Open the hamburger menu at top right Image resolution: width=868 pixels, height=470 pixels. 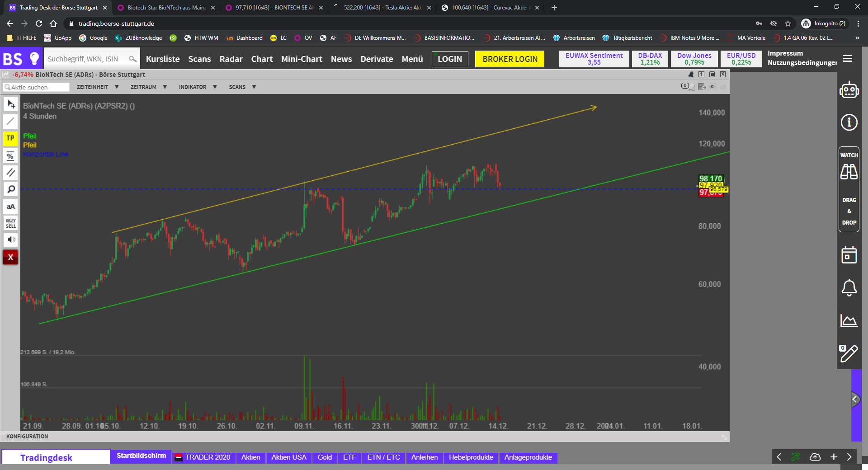(848, 59)
